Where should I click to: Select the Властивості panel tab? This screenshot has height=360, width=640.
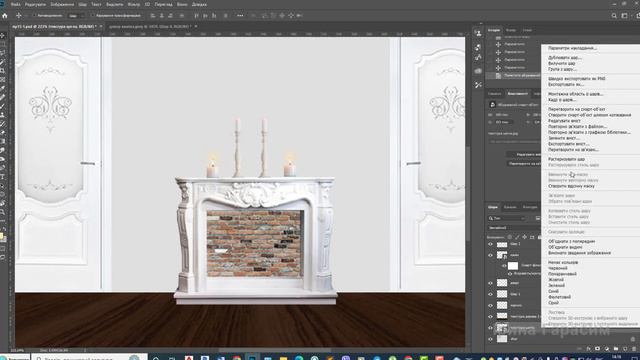(517, 94)
